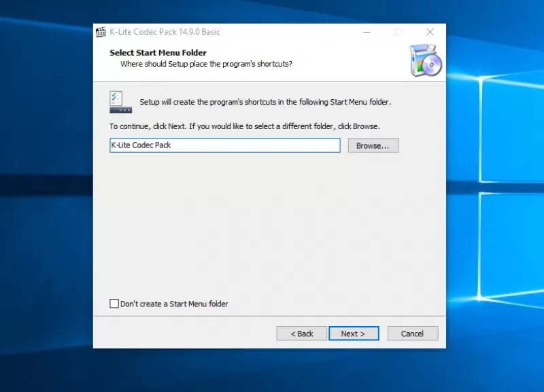Click the "To continue, click Next" instruction text
The width and height of the screenshot is (544, 392).
(245, 126)
